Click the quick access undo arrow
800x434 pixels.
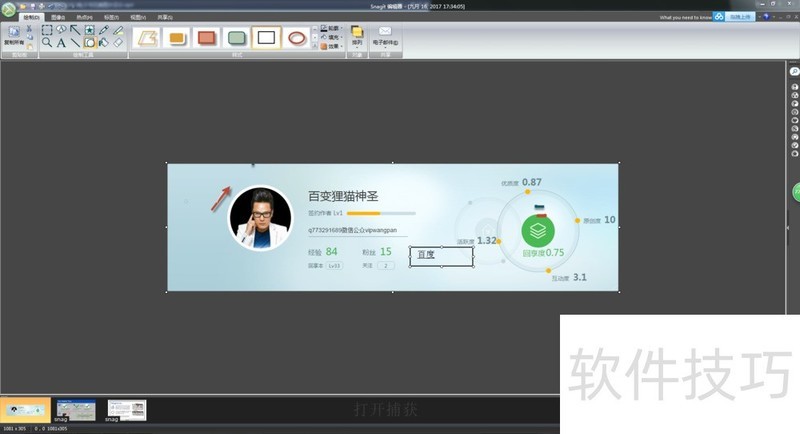coord(51,7)
